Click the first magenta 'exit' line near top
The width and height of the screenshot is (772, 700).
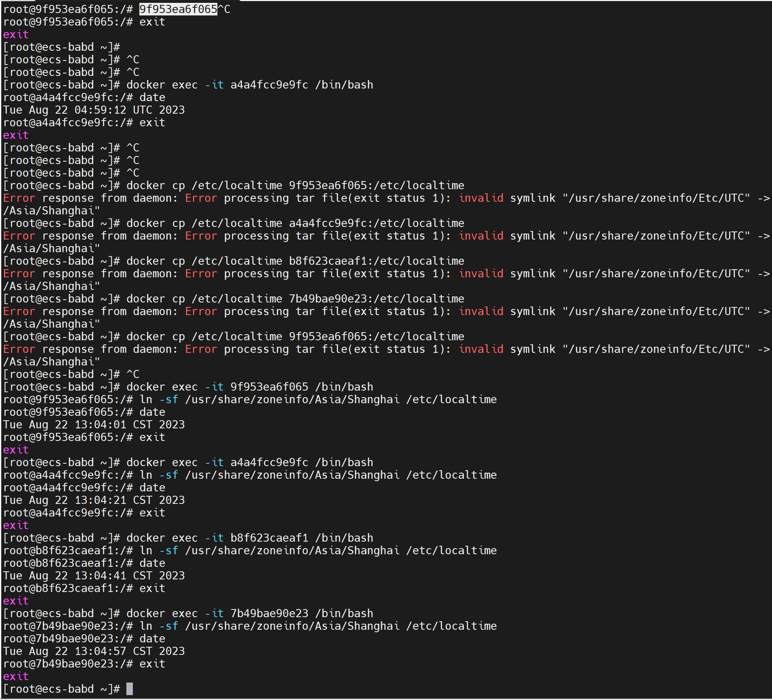pos(16,35)
